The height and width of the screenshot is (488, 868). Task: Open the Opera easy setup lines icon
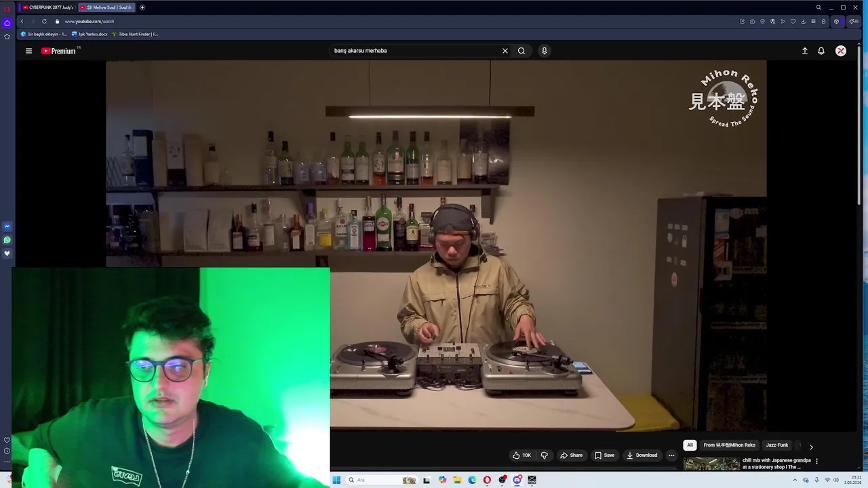tap(813, 21)
